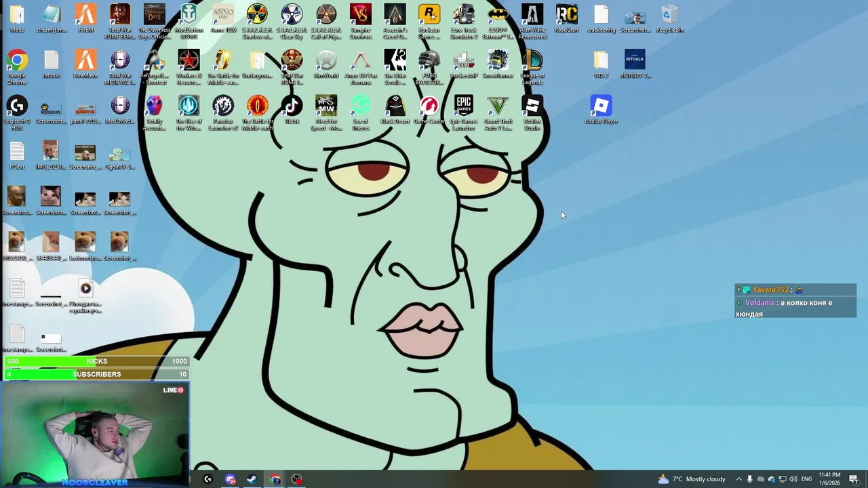868x488 pixels.
Task: Open the taskbar clock and date
Action: (x=829, y=479)
